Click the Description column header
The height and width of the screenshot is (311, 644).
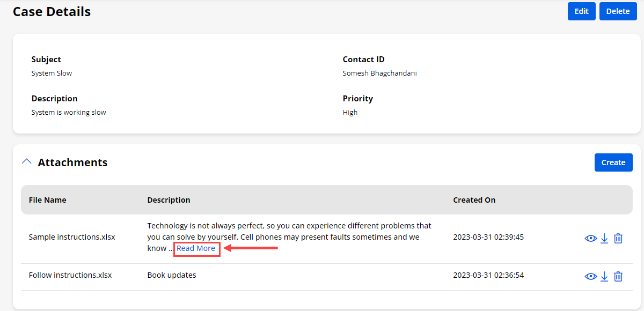(x=169, y=200)
